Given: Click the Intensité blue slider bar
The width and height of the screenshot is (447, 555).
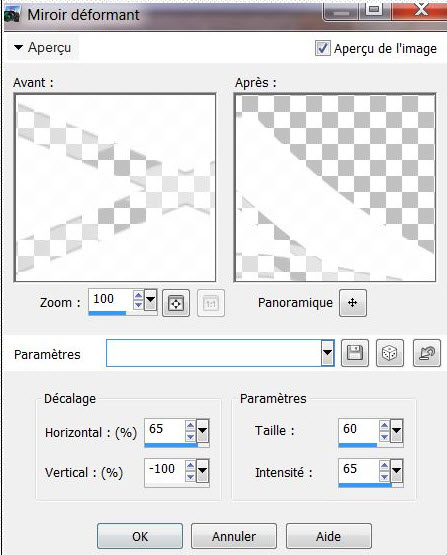Looking at the screenshot, I should click(365, 485).
